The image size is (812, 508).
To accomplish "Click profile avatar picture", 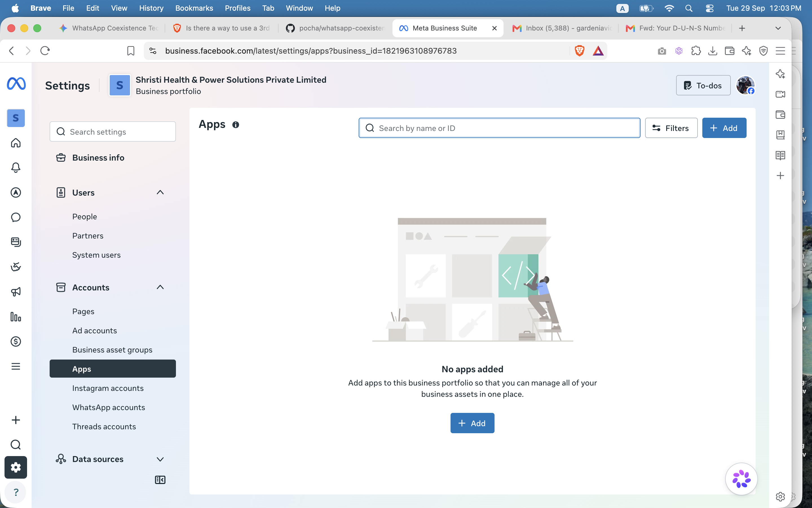I will pyautogui.click(x=745, y=85).
